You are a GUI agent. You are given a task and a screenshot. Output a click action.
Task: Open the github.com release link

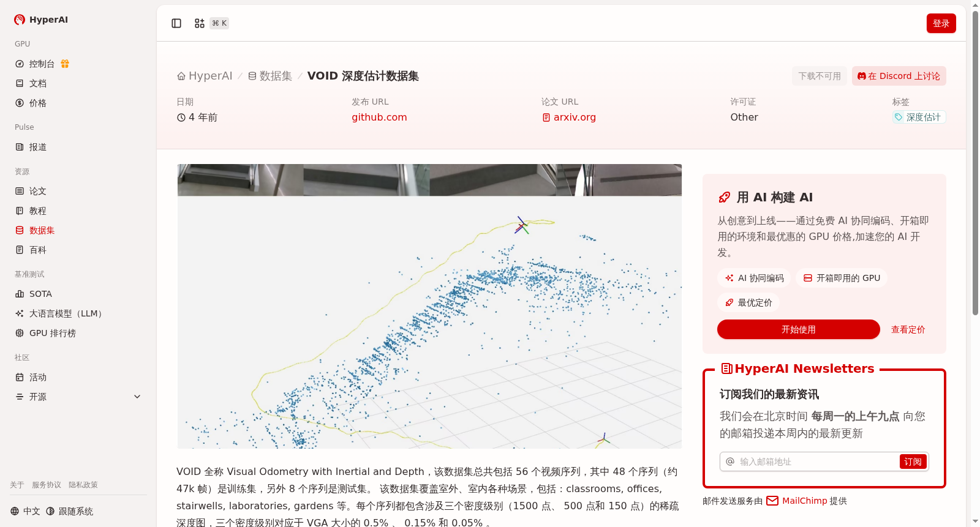[x=379, y=118]
